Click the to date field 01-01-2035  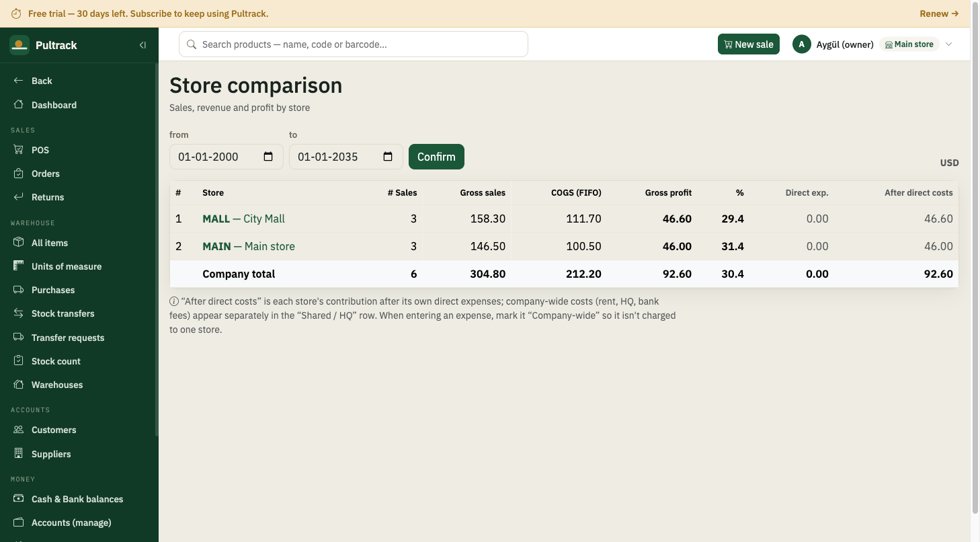point(346,157)
